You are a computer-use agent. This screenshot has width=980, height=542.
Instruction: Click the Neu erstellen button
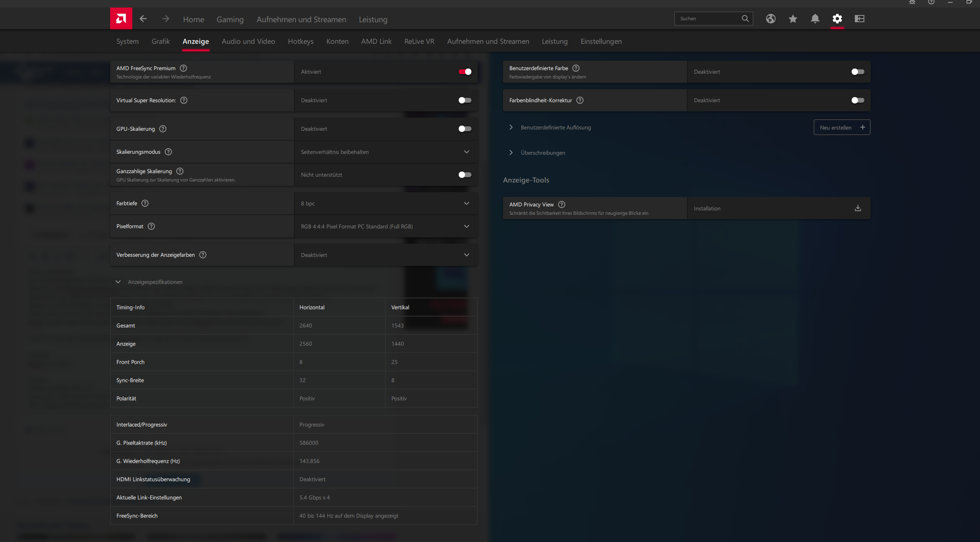pyautogui.click(x=842, y=127)
